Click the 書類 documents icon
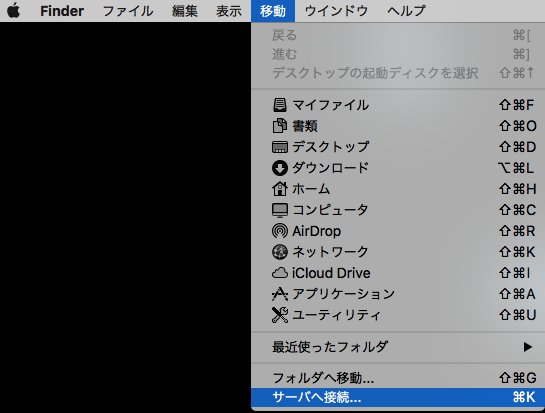Viewport: 545px width, 413px height. point(280,126)
